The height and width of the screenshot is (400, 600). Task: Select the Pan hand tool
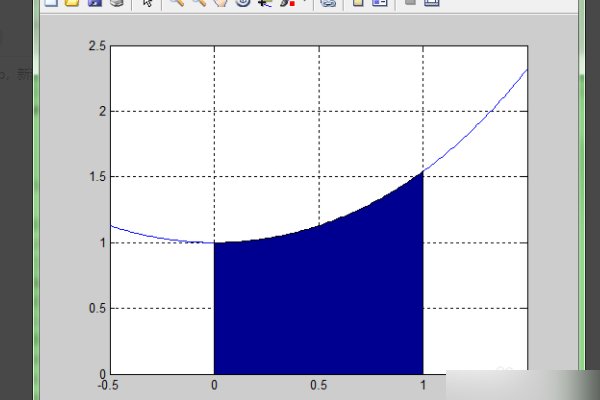click(x=220, y=3)
